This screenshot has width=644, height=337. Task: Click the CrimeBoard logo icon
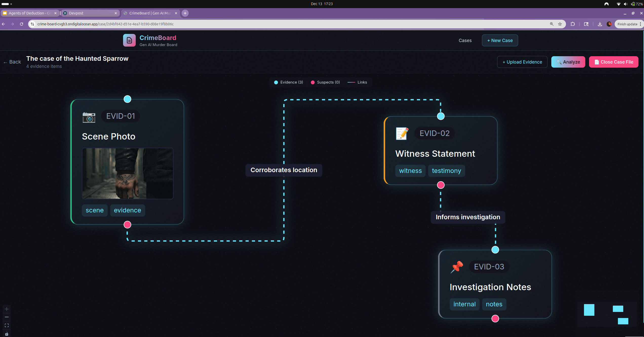click(x=129, y=40)
